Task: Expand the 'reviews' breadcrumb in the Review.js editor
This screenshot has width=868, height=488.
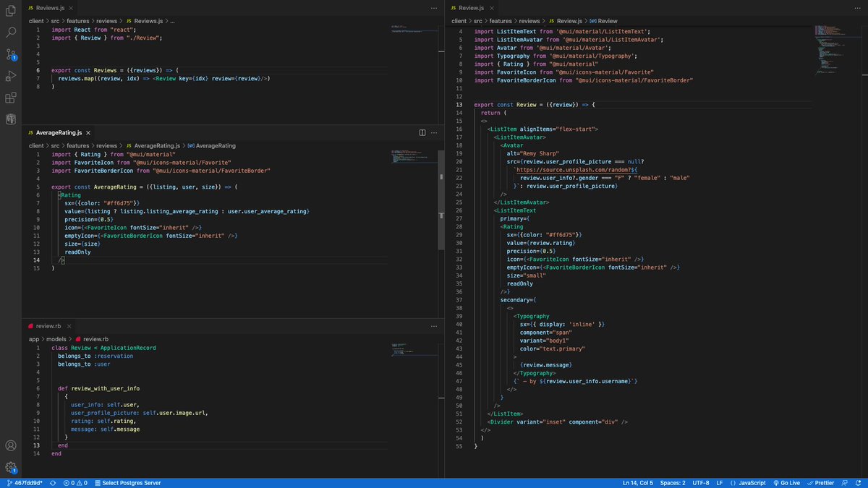Action: click(529, 21)
